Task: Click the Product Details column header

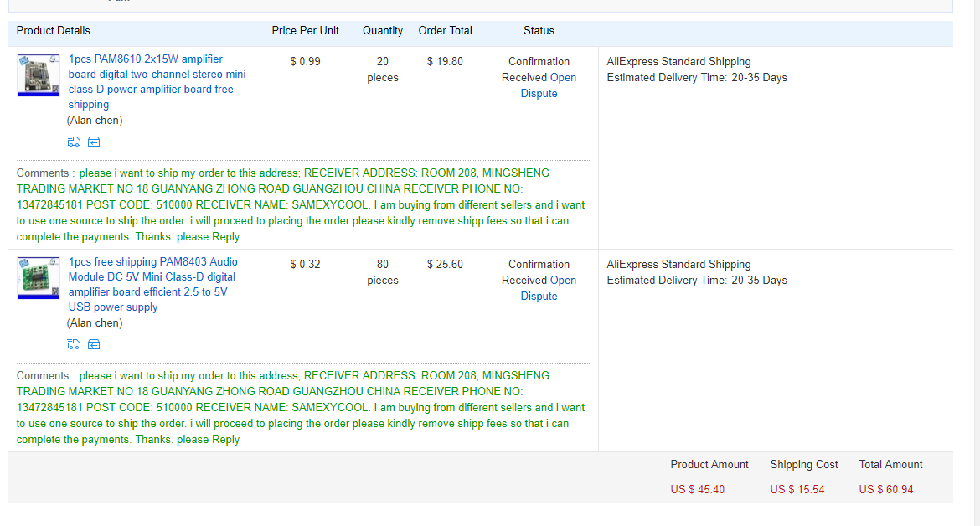Action: (x=54, y=31)
